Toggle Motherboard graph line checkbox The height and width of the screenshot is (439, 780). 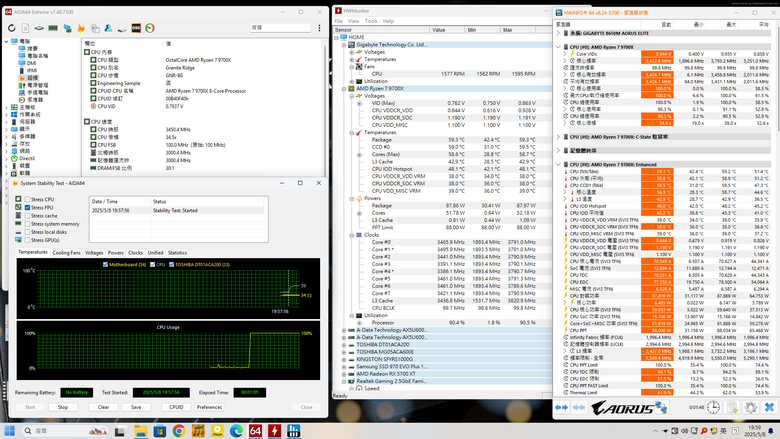click(x=105, y=264)
